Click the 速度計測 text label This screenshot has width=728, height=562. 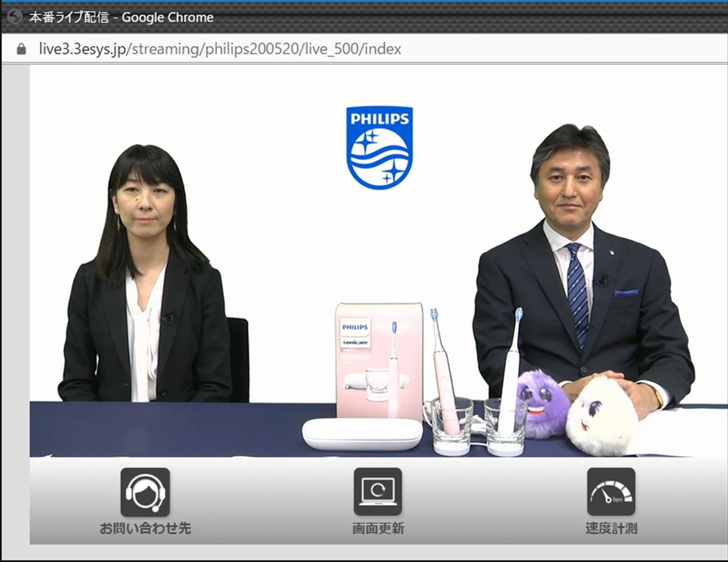coord(611,528)
